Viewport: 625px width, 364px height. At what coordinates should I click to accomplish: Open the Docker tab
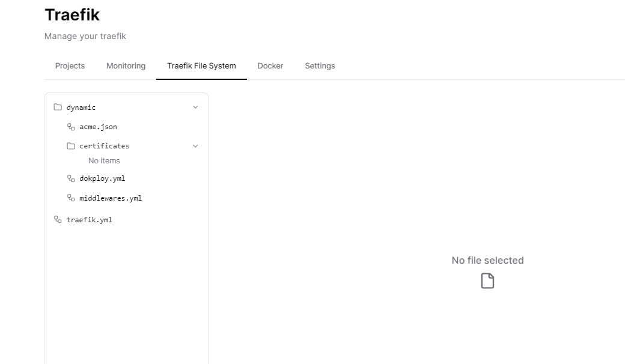click(x=270, y=65)
